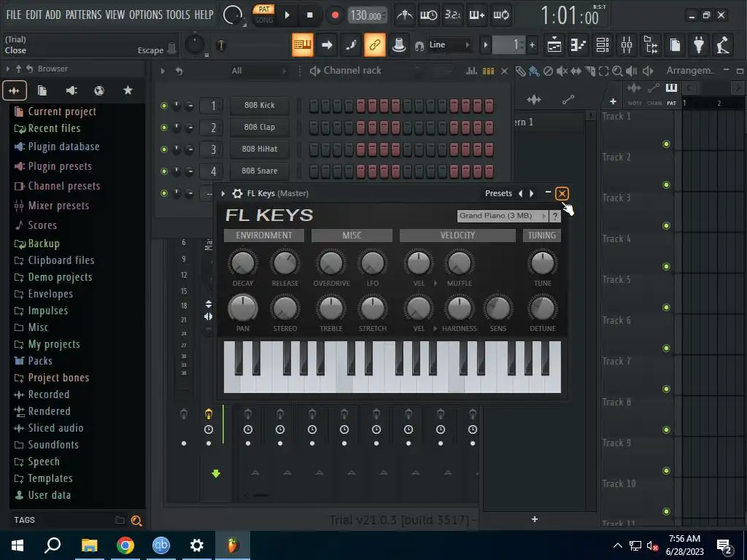Open the OPTIONS menu

[x=146, y=15]
